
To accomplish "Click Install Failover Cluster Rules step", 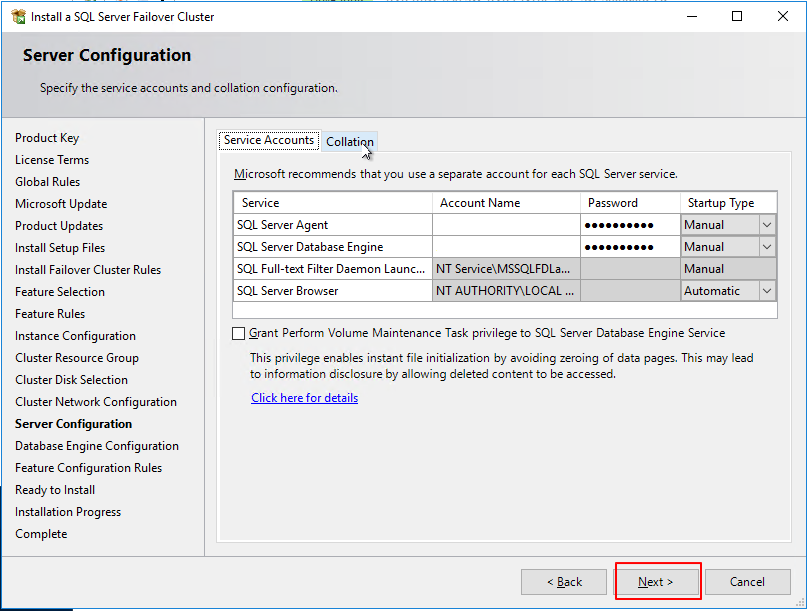I will coord(88,270).
